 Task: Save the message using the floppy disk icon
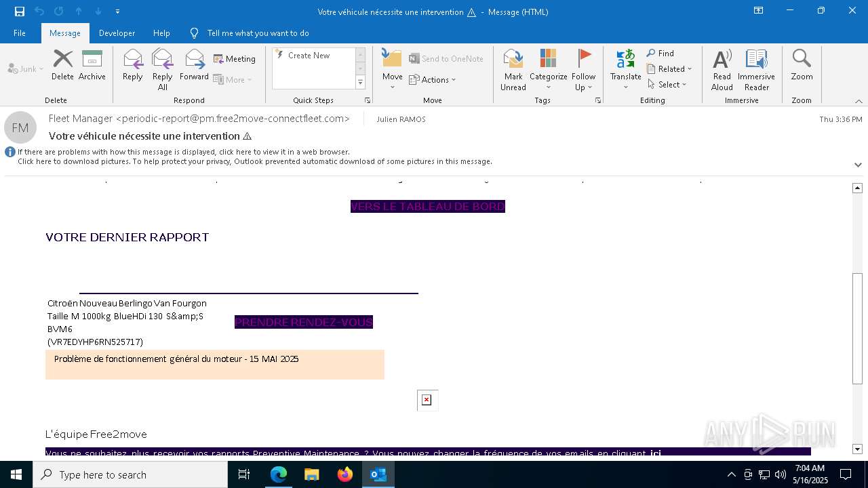tap(19, 12)
